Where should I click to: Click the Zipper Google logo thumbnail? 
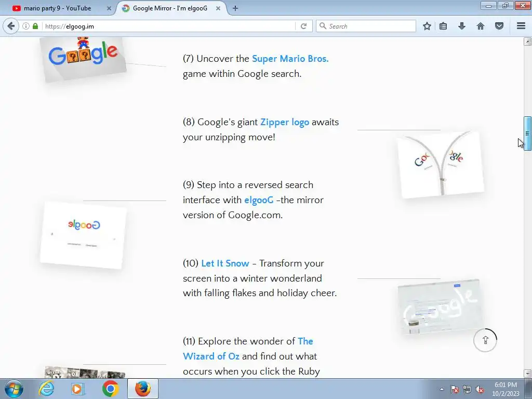[x=441, y=165]
